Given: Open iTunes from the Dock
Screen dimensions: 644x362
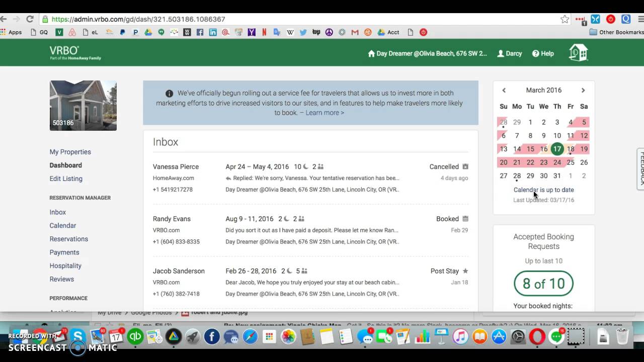Looking at the screenshot, I should coord(460,336).
